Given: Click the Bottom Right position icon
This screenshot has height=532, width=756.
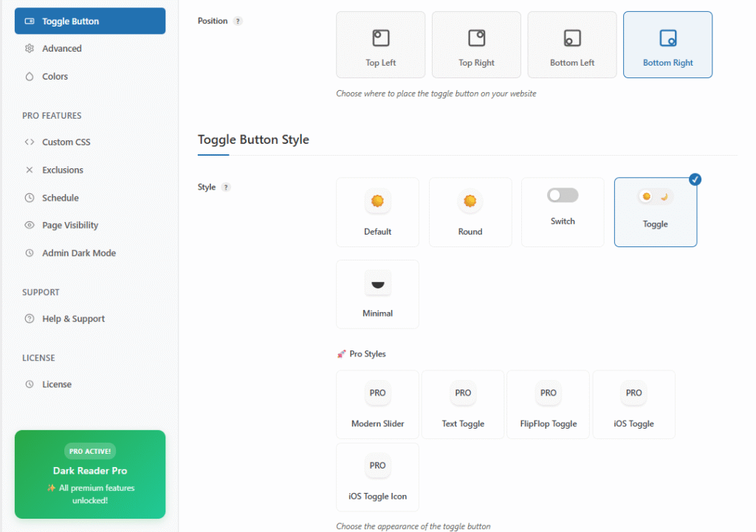Looking at the screenshot, I should (667, 38).
